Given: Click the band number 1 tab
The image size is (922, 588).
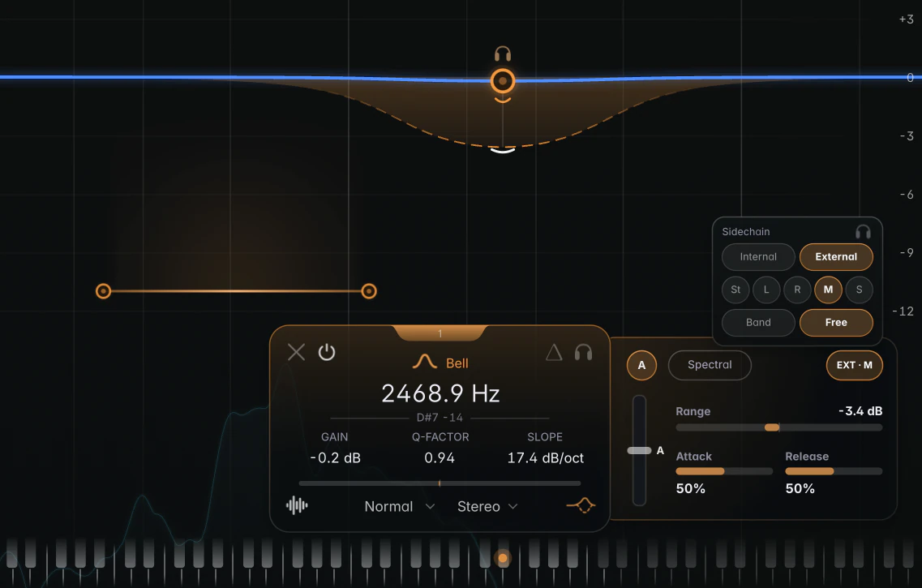Looking at the screenshot, I should tap(440, 333).
